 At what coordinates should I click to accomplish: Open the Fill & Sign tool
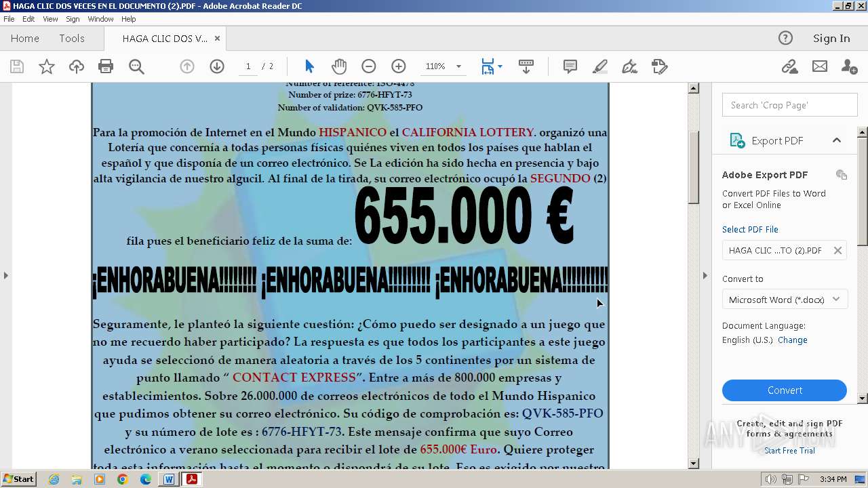(629, 66)
